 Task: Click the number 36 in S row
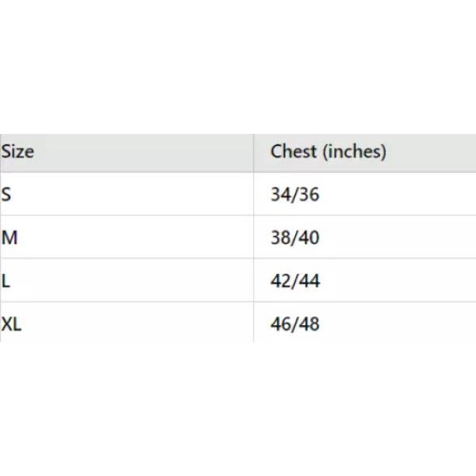[x=309, y=194]
